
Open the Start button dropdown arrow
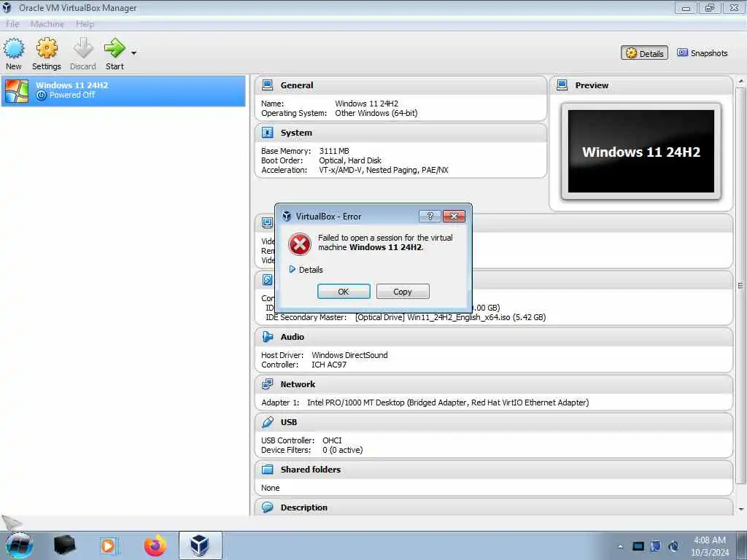[x=134, y=52]
